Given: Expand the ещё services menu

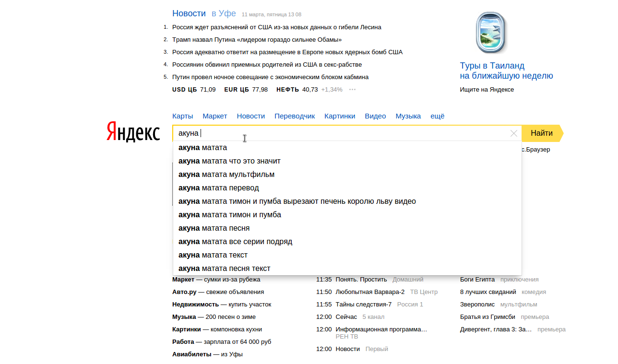Looking at the screenshot, I should coord(438,116).
